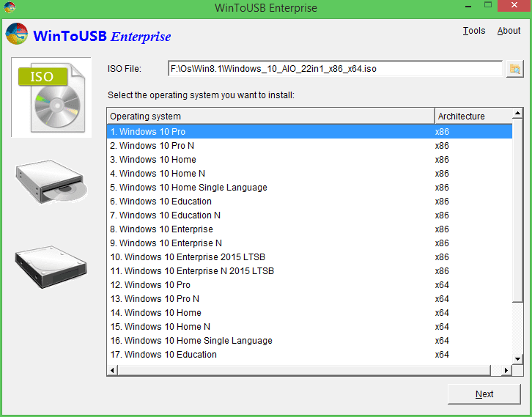Select 6. Windows 10 Education
The image size is (532, 417).
click(x=309, y=202)
